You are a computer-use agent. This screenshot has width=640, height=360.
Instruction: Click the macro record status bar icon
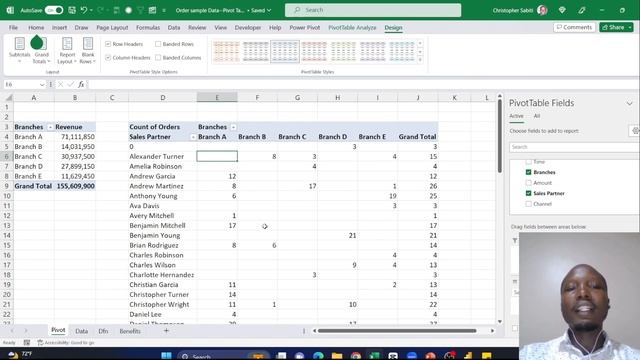[x=27, y=342]
